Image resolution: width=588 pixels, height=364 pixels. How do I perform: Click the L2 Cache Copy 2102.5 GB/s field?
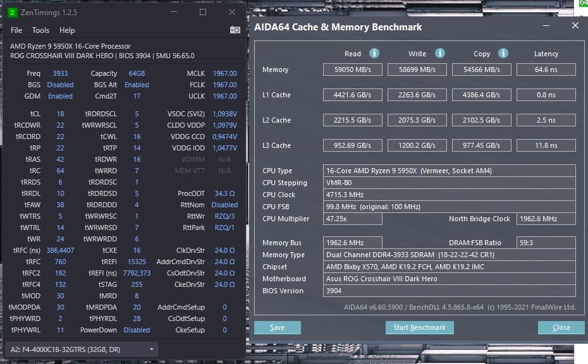[x=482, y=120]
